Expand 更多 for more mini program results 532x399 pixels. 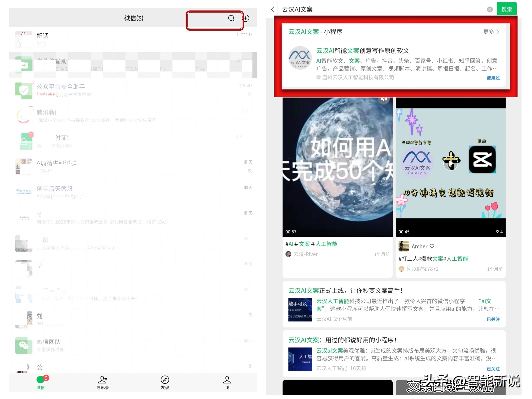[489, 32]
